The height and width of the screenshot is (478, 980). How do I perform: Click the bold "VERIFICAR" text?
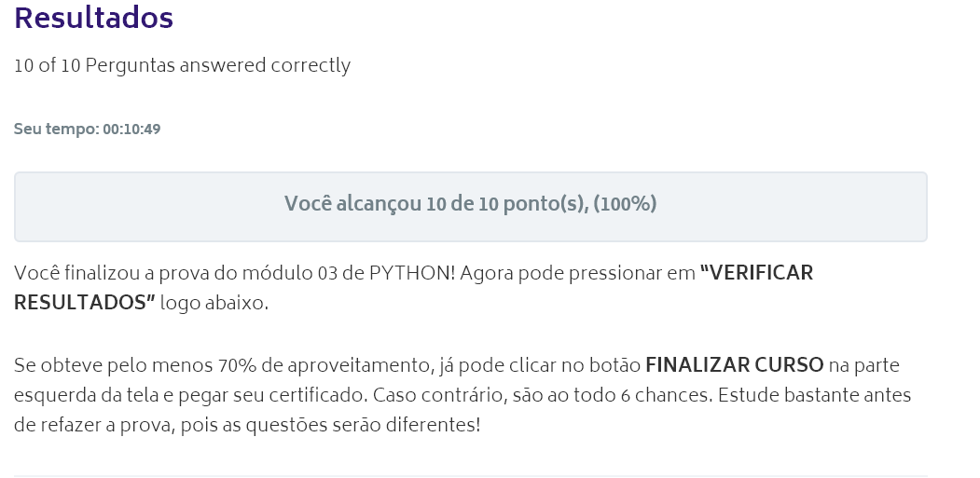[757, 273]
